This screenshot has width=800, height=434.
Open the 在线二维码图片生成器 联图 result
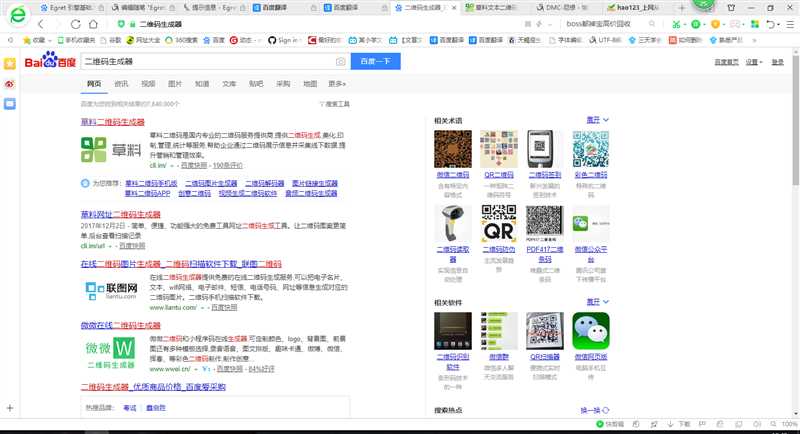181,264
